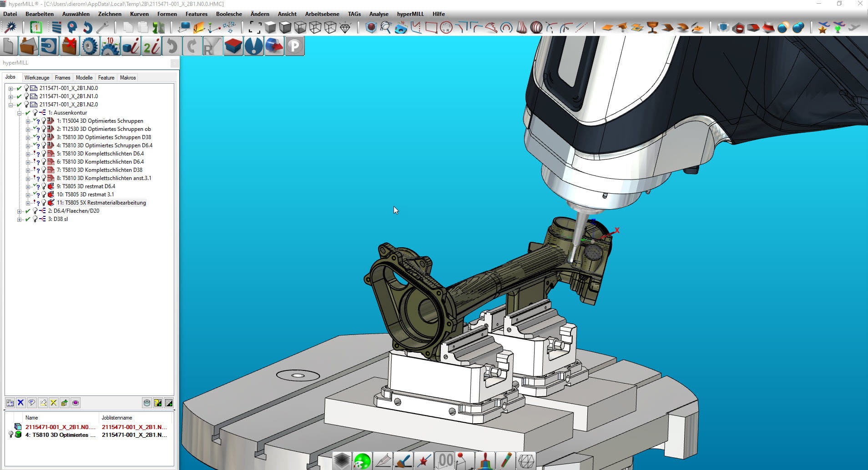
Task: Click the magnifying glass analysis icon
Action: click(x=386, y=28)
